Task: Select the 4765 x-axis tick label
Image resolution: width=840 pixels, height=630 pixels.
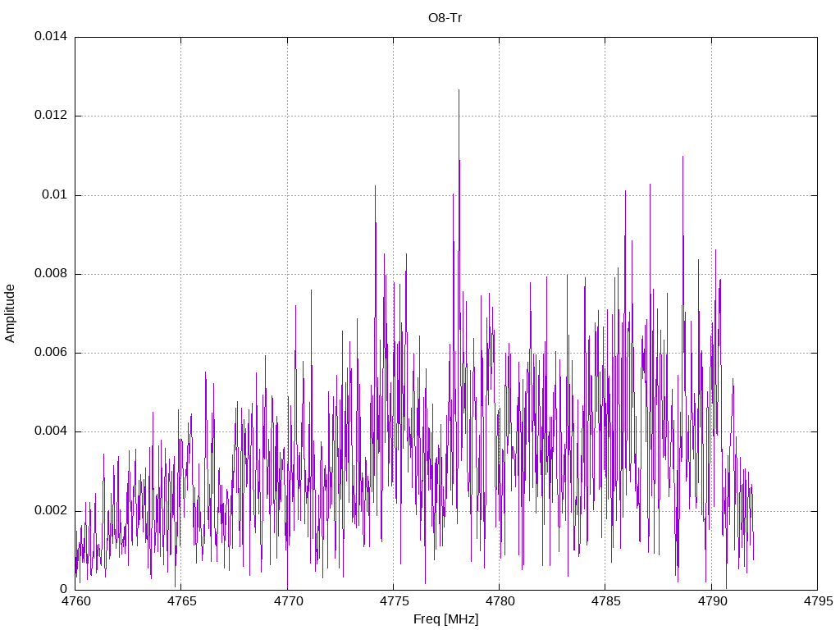Action: coord(181,601)
